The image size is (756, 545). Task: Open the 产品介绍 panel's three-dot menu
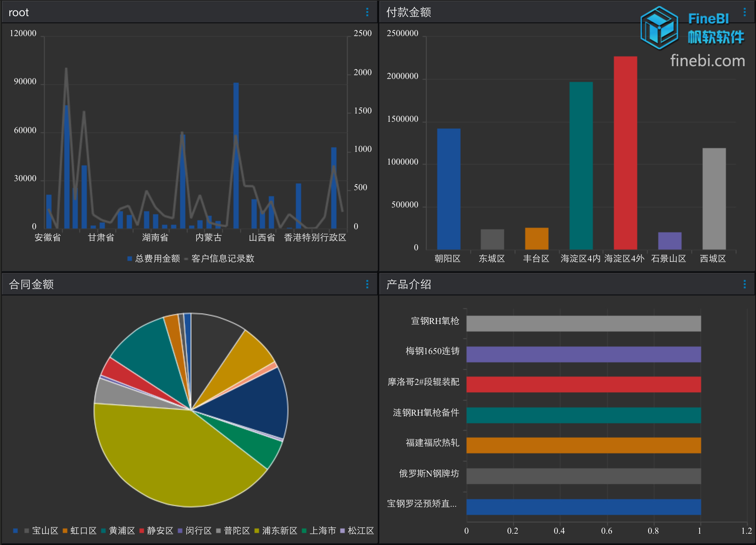click(744, 284)
